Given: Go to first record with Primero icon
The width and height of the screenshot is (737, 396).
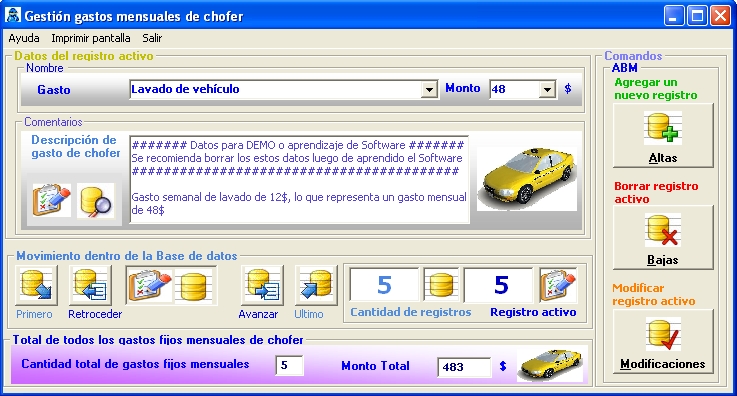Looking at the screenshot, I should click(36, 286).
